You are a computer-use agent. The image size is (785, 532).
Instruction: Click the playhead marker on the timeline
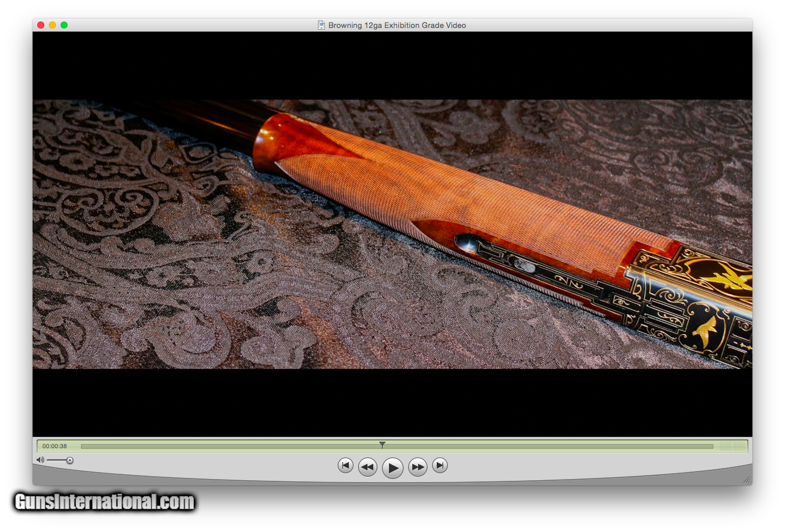382,445
